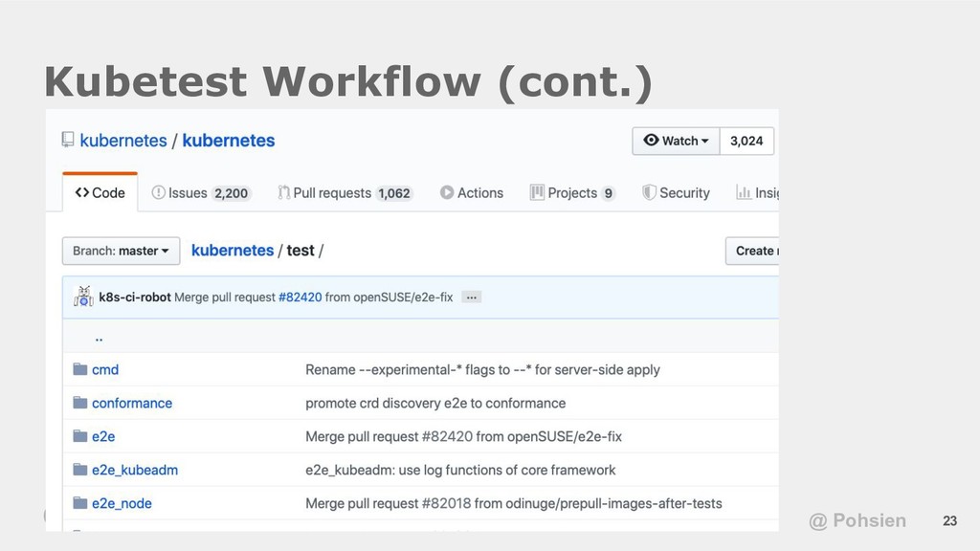Expand the commit message ellipsis button

(x=471, y=298)
